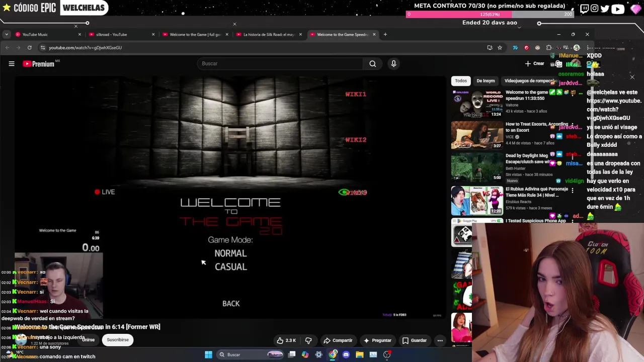Open the Photos app on taskbar

tap(373, 355)
